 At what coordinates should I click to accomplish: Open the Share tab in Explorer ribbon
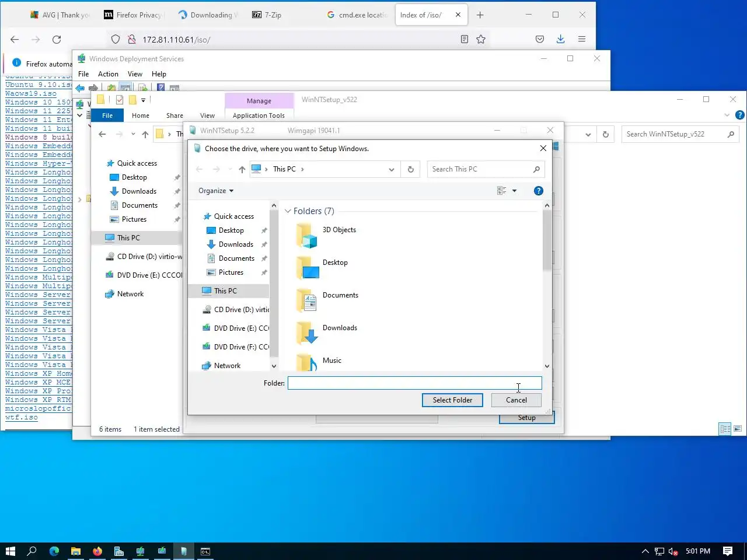(x=174, y=116)
